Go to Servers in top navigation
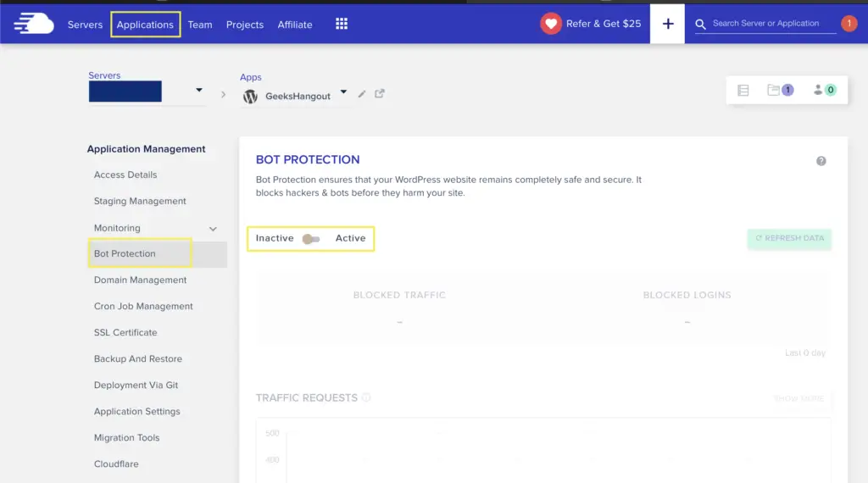This screenshot has width=868, height=483. (85, 25)
